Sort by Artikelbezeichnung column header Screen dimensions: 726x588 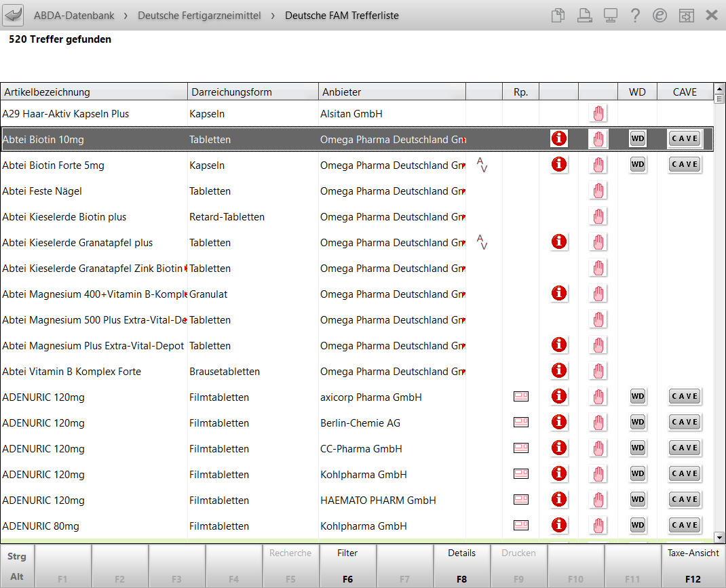click(x=94, y=92)
